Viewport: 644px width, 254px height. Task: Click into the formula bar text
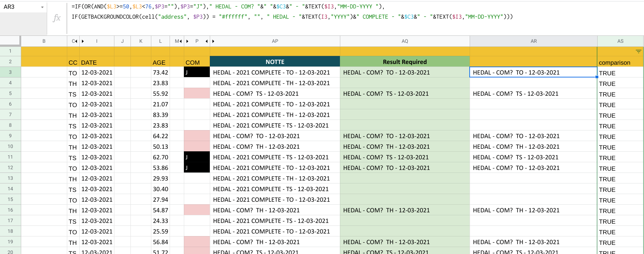(x=292, y=12)
